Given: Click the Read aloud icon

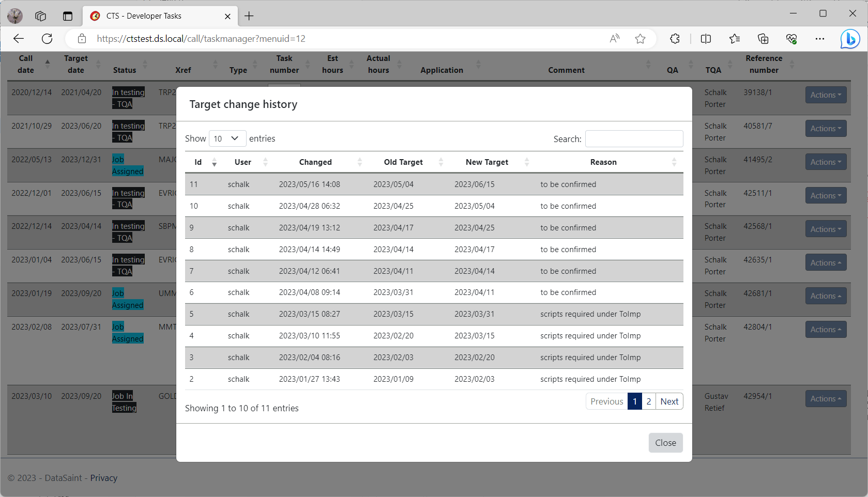Looking at the screenshot, I should point(615,39).
